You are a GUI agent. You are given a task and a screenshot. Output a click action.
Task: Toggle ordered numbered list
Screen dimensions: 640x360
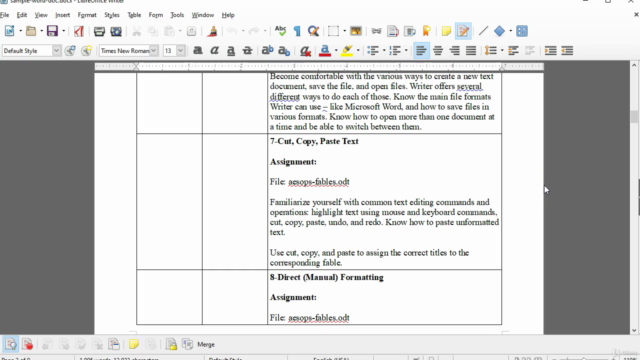(395, 51)
